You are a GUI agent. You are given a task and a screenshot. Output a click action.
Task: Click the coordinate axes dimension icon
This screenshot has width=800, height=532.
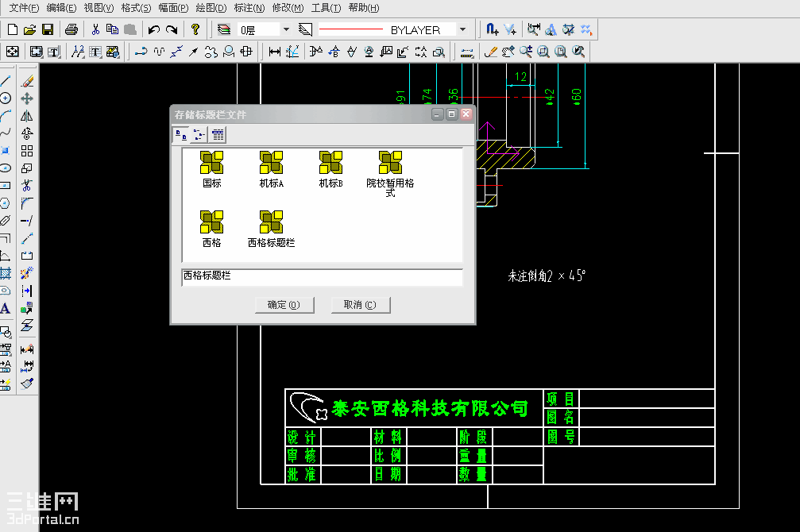click(x=292, y=52)
